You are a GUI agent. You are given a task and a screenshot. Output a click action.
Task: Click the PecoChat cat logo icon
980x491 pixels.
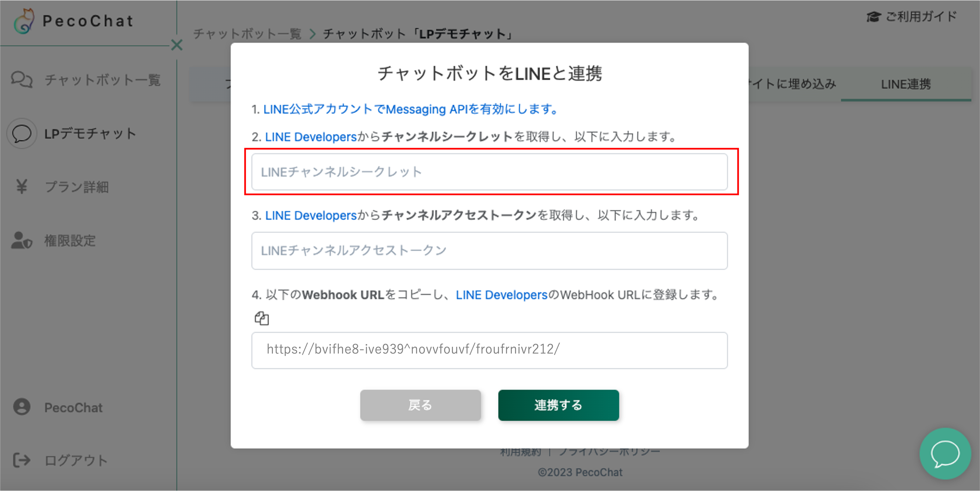point(24,21)
